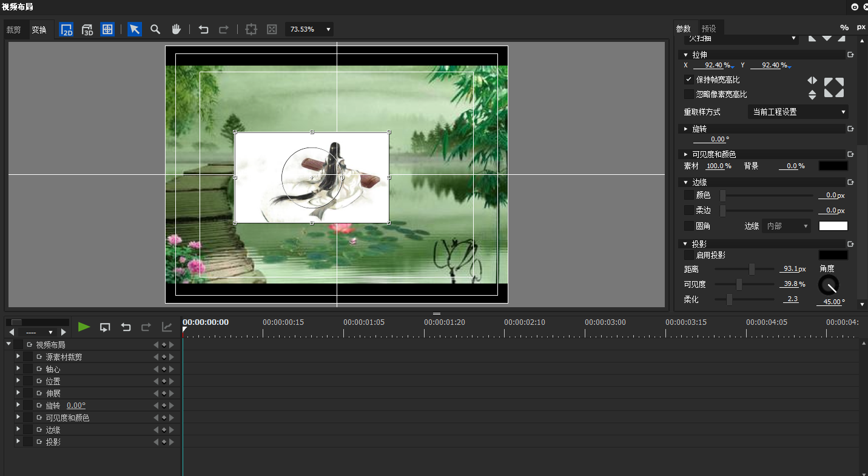This screenshot has height=476, width=868.
Task: Enable the 颜色 edge checkbox
Action: (688, 195)
